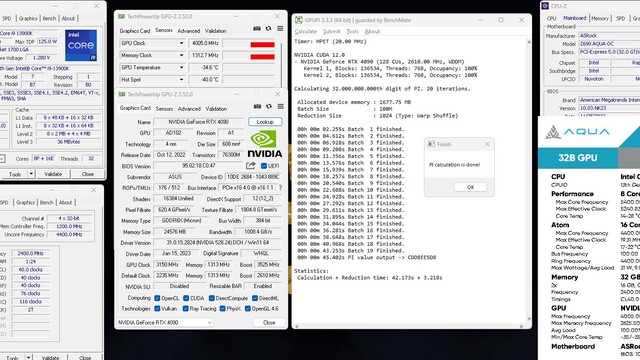Switch to Validation tab in GPU-Z Sensors window

215,31
